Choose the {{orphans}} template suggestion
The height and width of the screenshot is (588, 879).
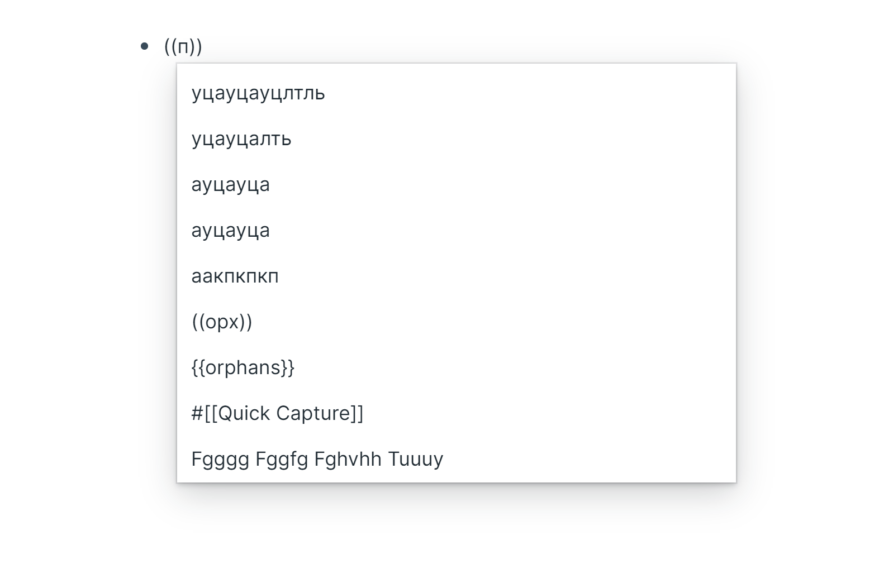(x=243, y=367)
